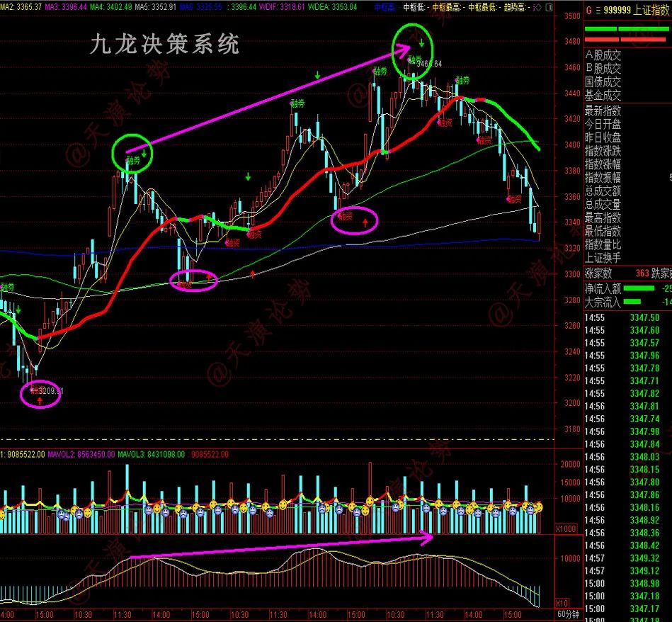The image size is (672, 622).
Task: Select the MA4: 3402.49 legend entry
Action: click(110, 7)
